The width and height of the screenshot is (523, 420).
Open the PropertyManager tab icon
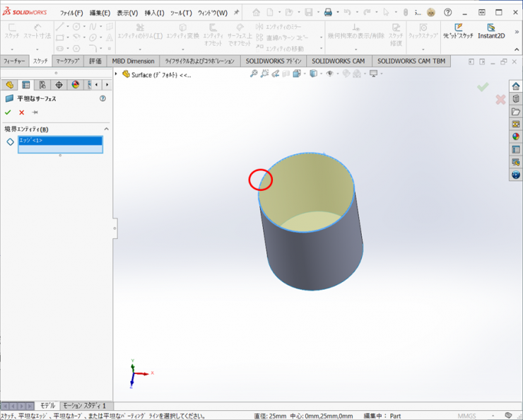[26, 85]
